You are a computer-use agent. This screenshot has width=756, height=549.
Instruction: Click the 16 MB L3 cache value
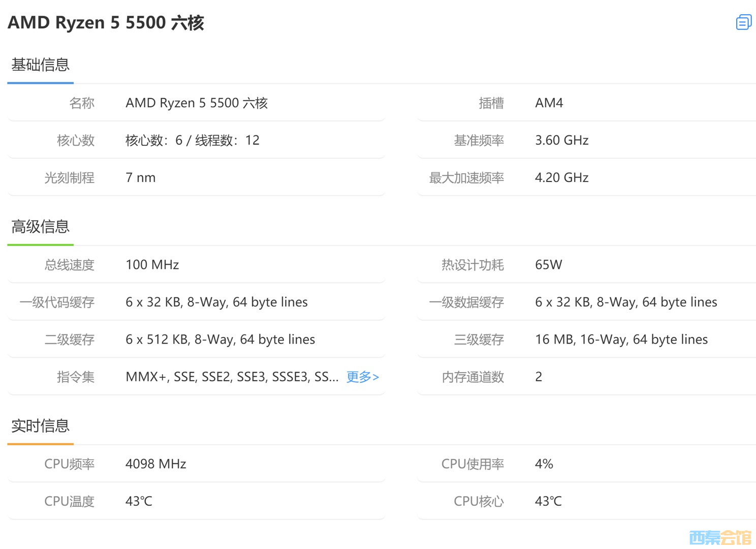tap(621, 340)
